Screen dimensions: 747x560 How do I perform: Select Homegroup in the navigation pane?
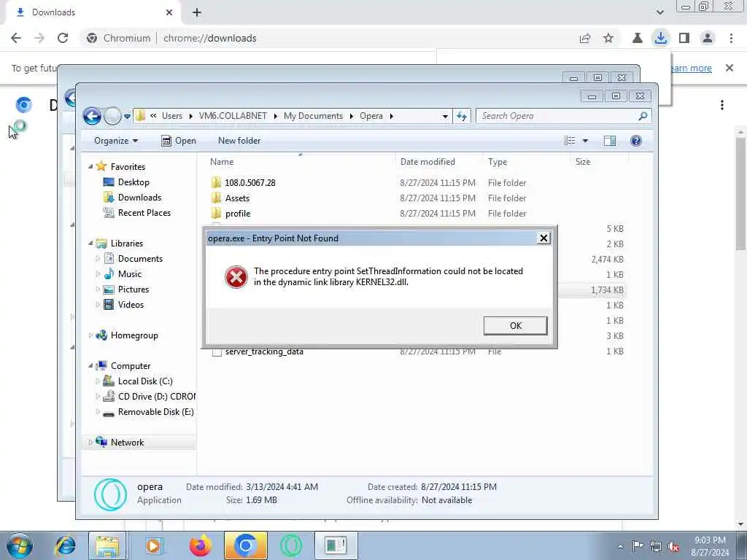[134, 335]
